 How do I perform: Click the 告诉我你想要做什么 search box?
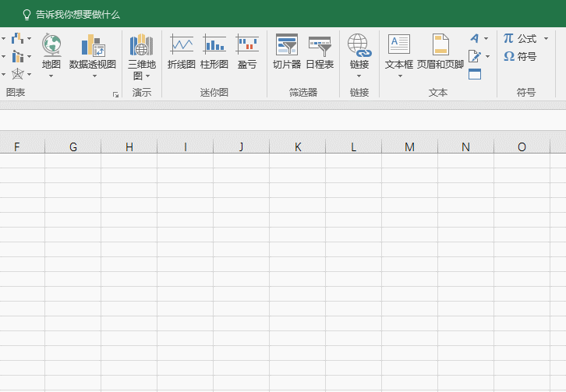pos(78,14)
